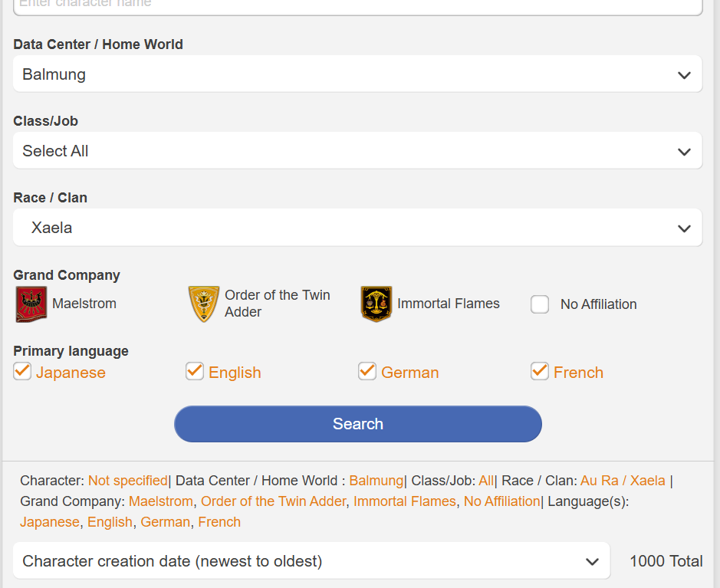Click the orange Japanese checkbox label
This screenshot has height=588, width=720.
point(71,373)
